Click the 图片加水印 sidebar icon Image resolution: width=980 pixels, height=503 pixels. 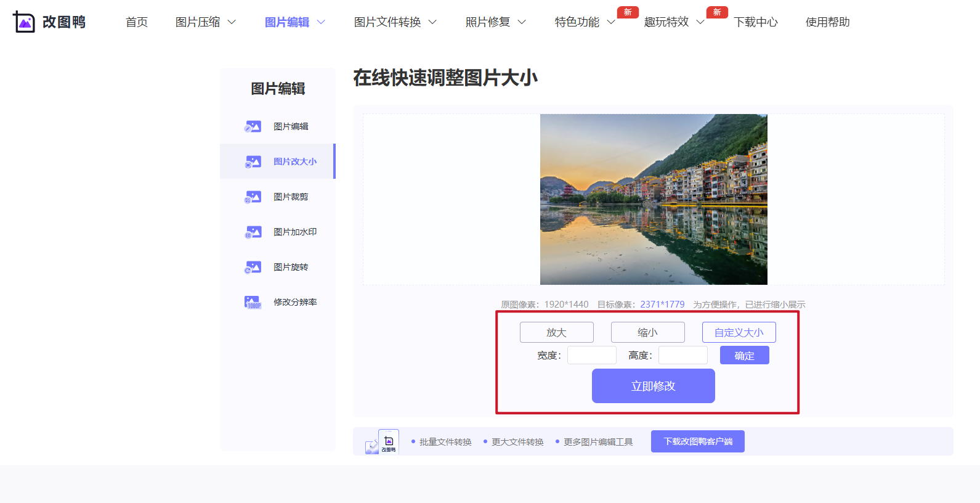click(x=253, y=232)
